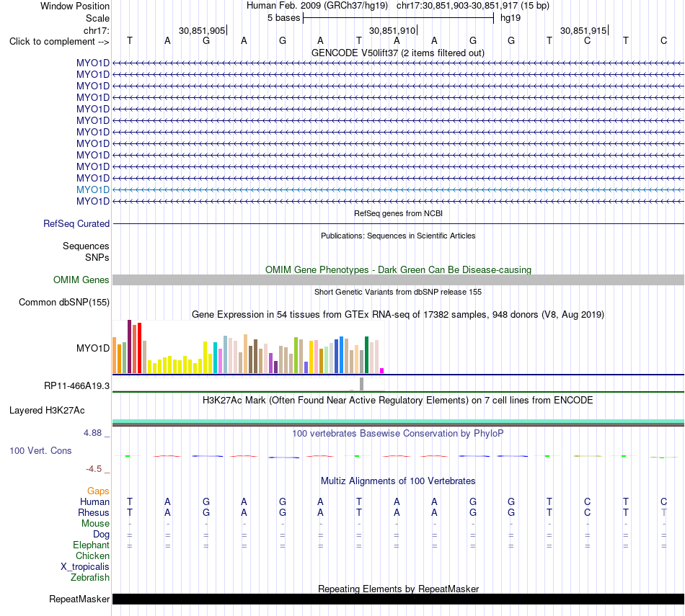Click the OMIM Genes track label

coord(81,280)
